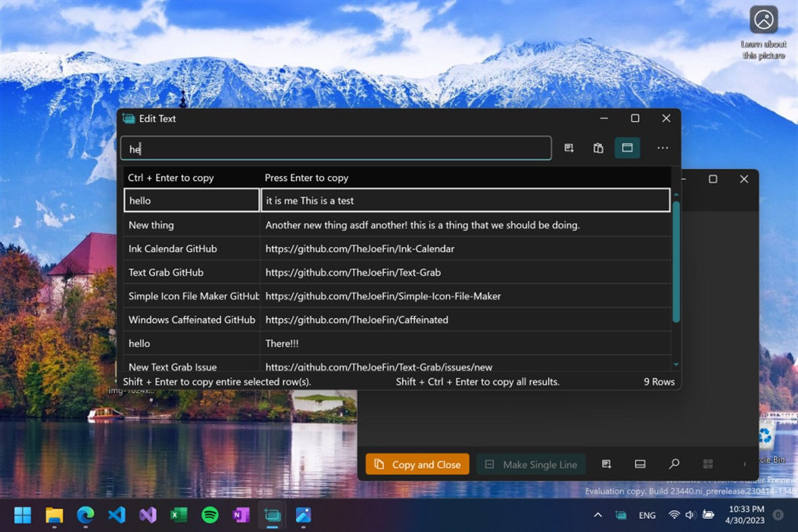Image resolution: width=798 pixels, height=532 pixels.
Task: Toggle the always-on-top window option
Action: point(627,147)
